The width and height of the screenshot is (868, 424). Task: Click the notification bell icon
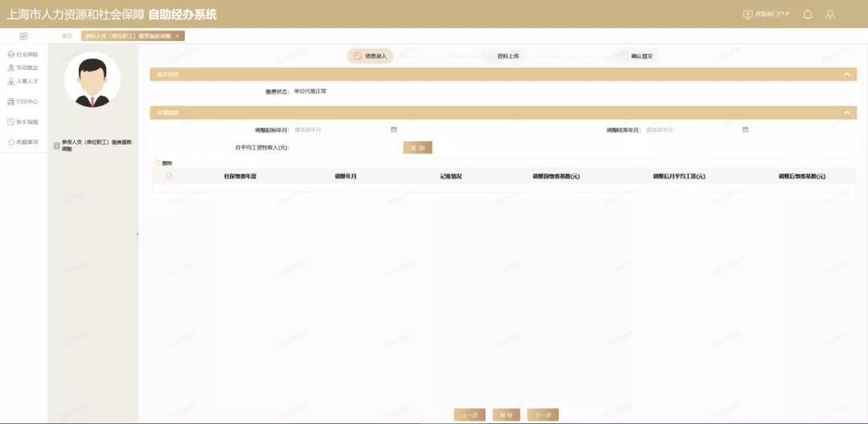(x=808, y=14)
